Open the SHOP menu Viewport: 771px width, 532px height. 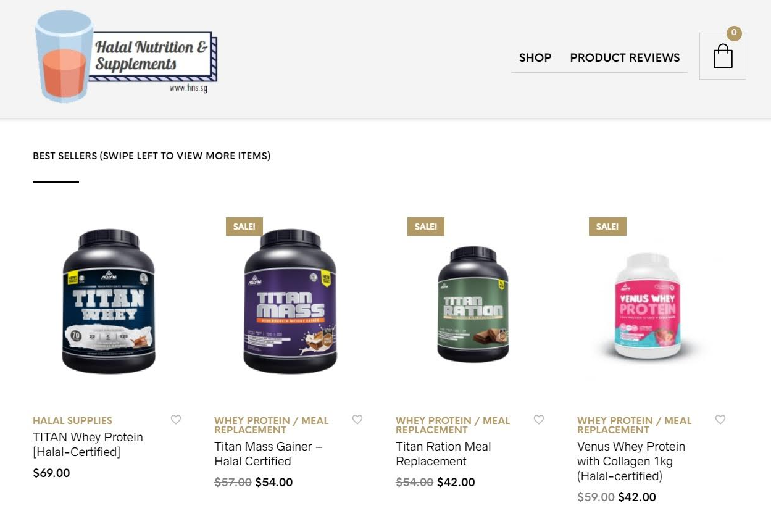535,57
